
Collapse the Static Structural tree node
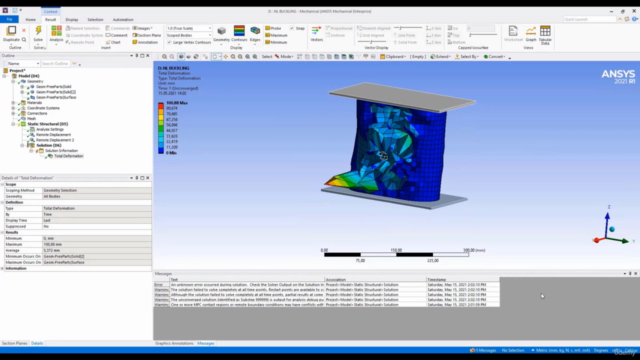click(x=13, y=124)
